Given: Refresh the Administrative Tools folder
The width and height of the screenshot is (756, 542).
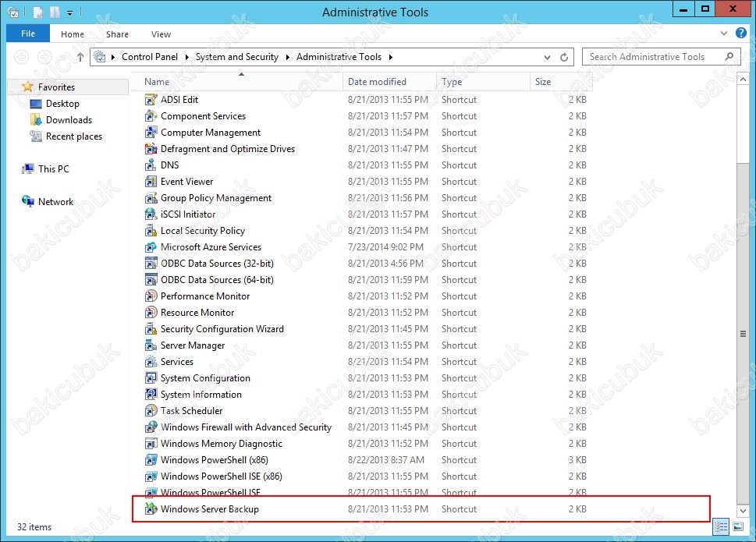Looking at the screenshot, I should (x=563, y=58).
